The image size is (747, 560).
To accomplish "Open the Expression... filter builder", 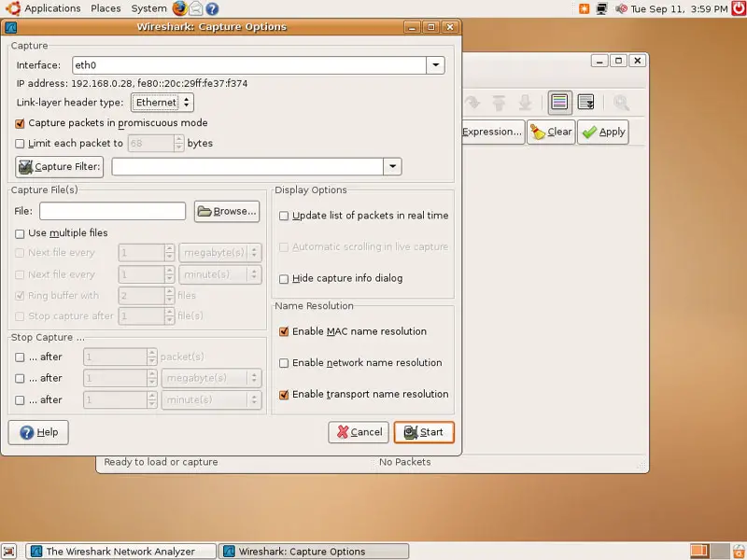I will point(493,132).
